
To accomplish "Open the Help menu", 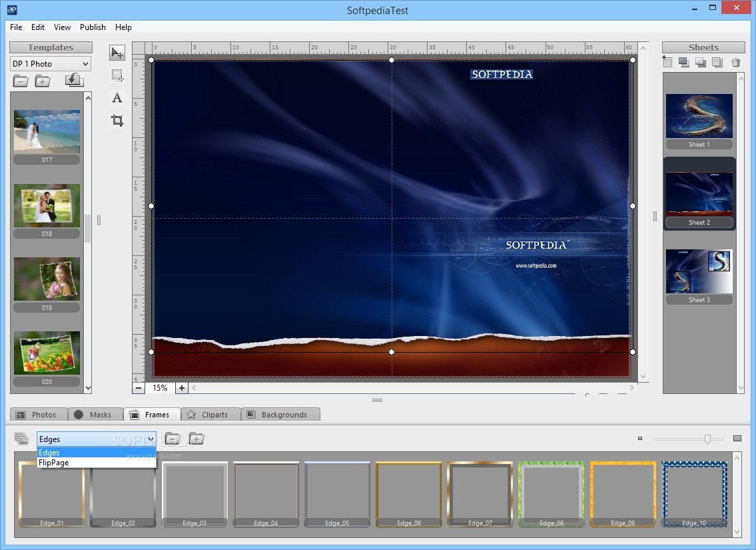I will [x=123, y=27].
